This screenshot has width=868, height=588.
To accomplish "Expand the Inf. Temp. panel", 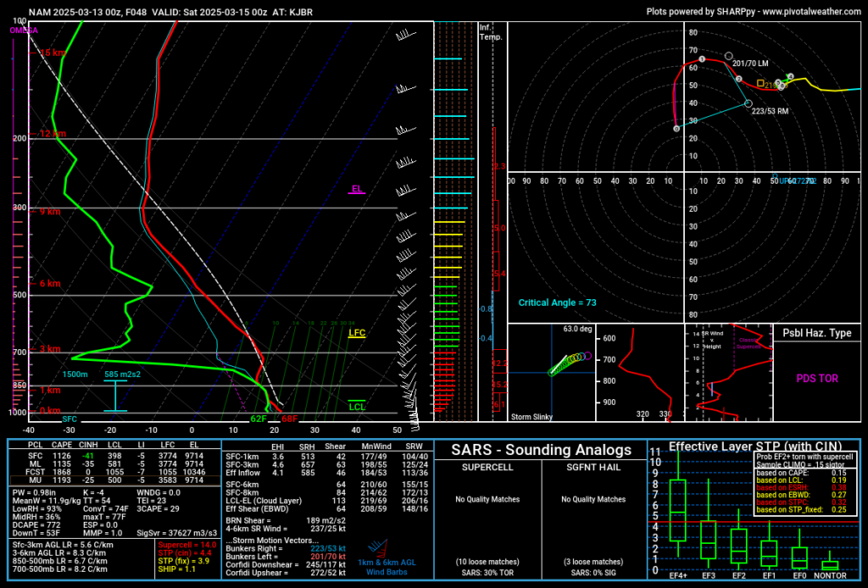I will pos(492,32).
